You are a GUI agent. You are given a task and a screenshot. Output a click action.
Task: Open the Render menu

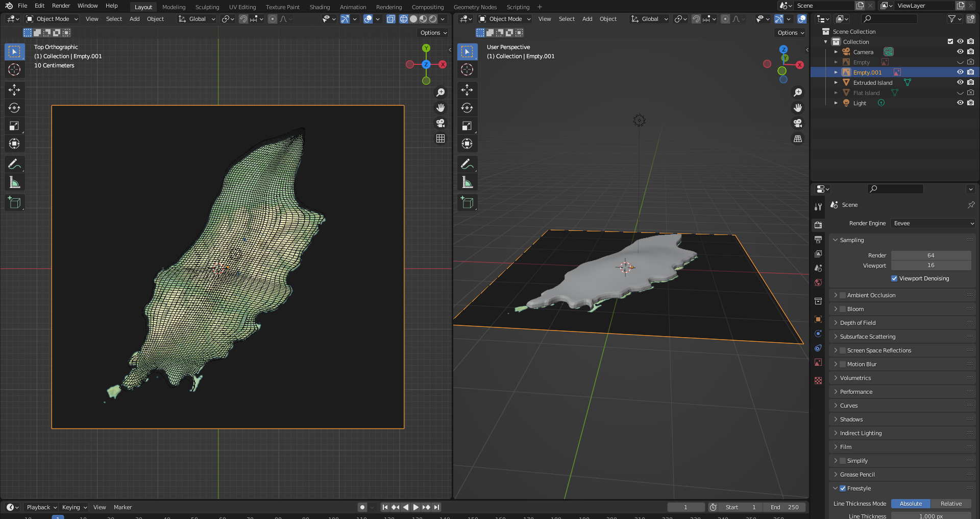coord(61,6)
